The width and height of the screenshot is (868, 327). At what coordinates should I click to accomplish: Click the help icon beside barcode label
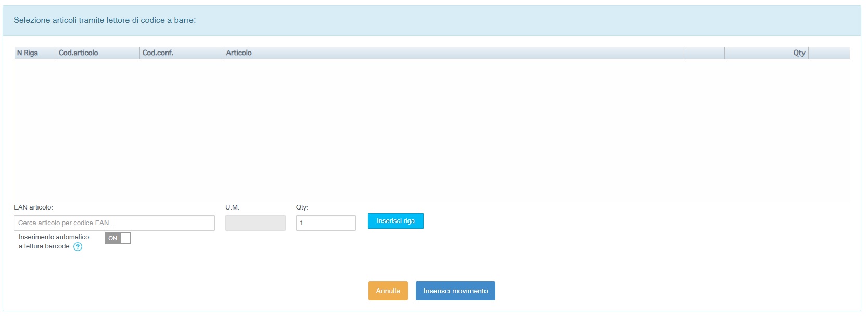coord(78,247)
